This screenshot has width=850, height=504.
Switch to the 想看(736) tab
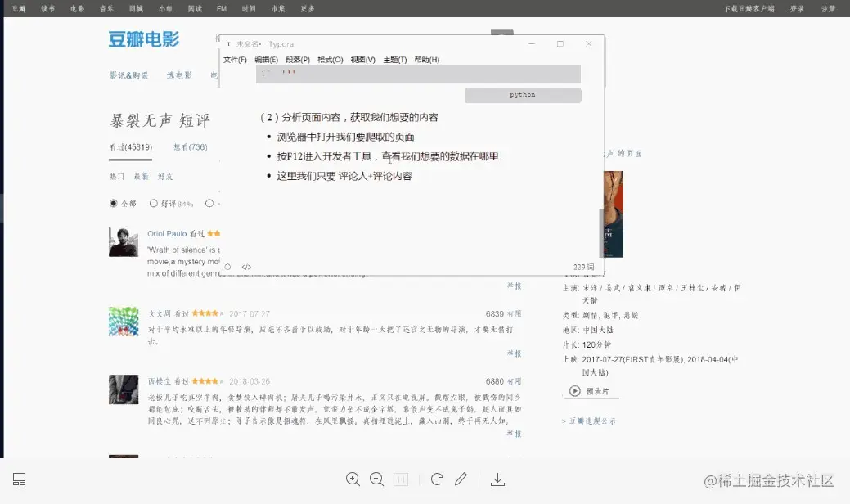pos(191,147)
